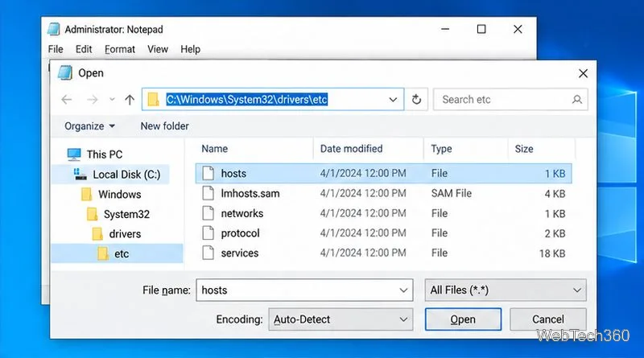Go up one folder level arrow
This screenshot has height=358, width=644.
pyautogui.click(x=130, y=99)
